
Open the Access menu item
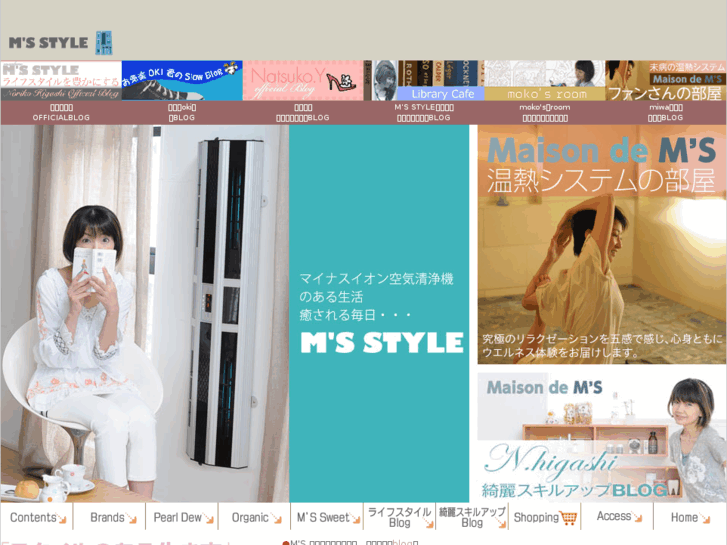pos(617,517)
